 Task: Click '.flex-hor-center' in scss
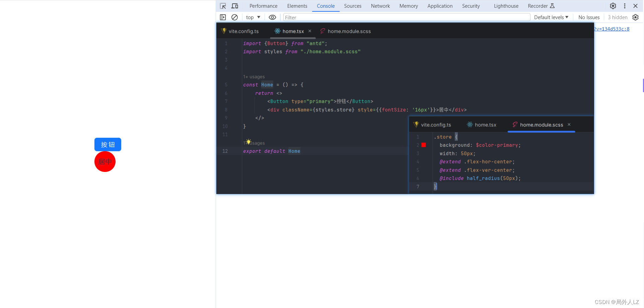(488, 162)
